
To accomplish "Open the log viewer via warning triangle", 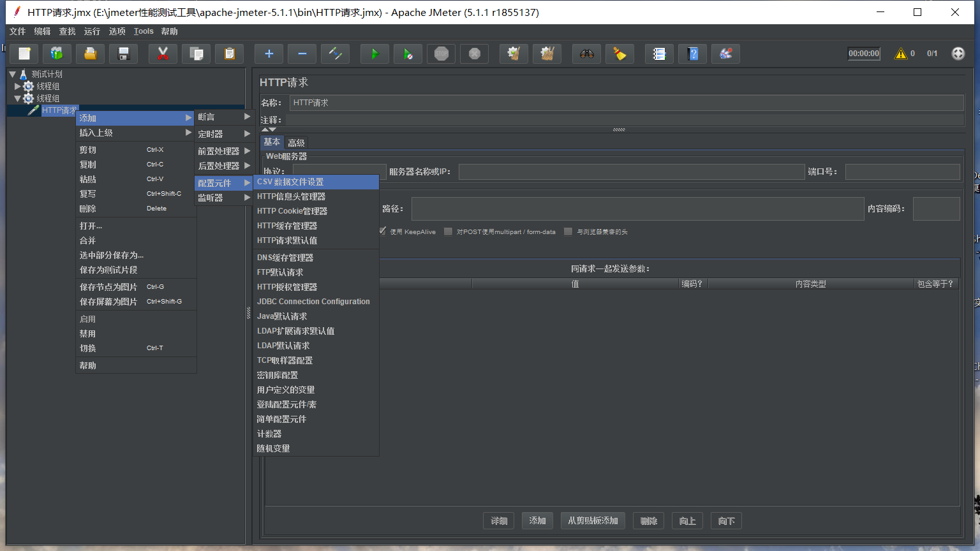I will click(x=901, y=54).
